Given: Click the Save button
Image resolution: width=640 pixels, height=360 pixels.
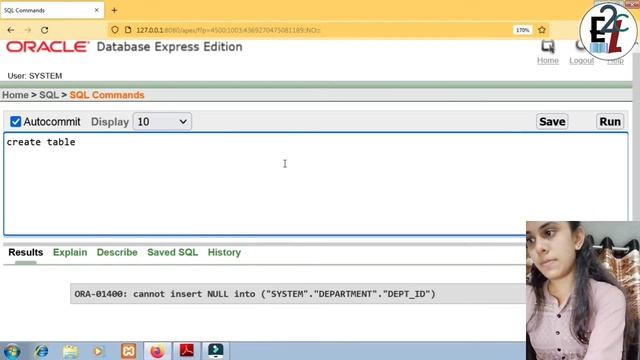Looking at the screenshot, I should [x=552, y=122].
